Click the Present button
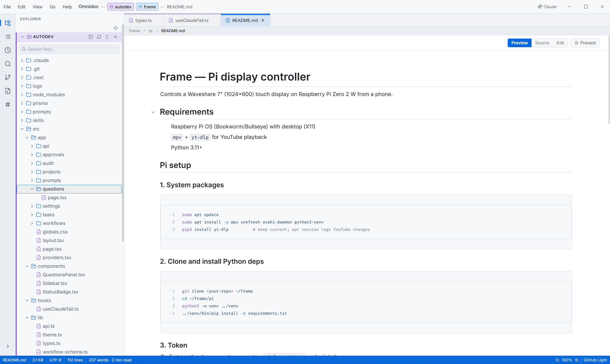 coord(585,43)
